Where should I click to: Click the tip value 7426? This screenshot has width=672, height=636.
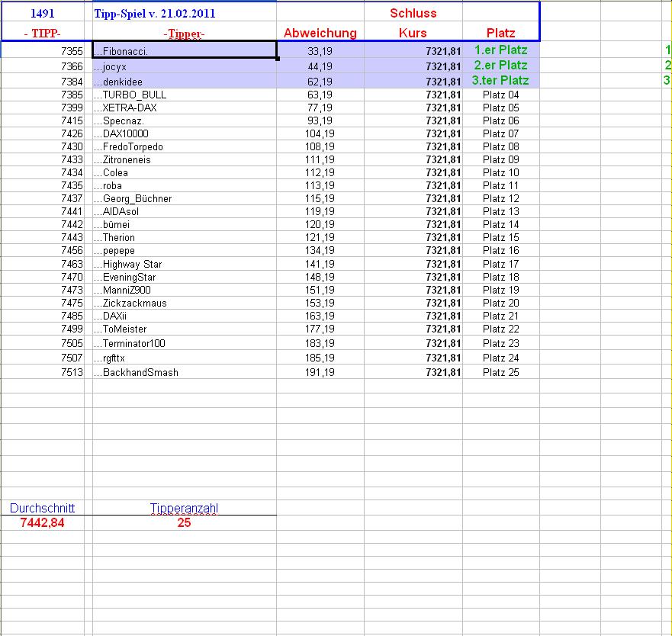[x=72, y=133]
